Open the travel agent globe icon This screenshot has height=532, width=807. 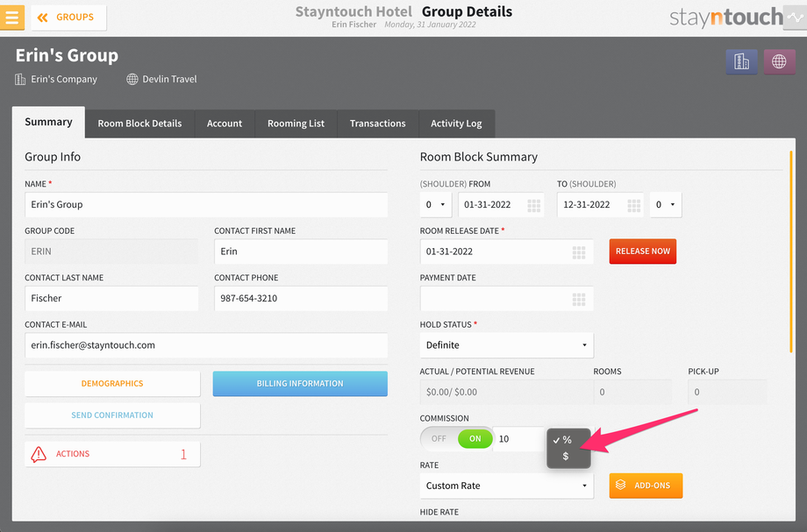[779, 61]
